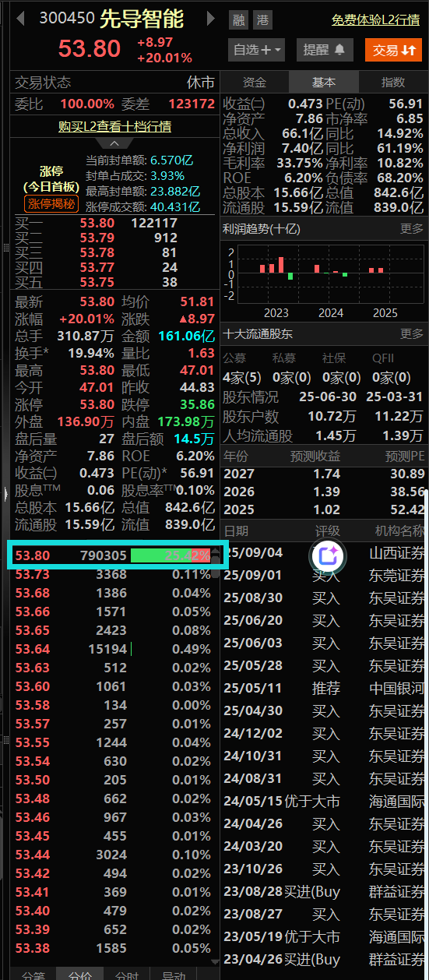Collapse the order book with the up chevron
The height and width of the screenshot is (980, 429).
[114, 143]
